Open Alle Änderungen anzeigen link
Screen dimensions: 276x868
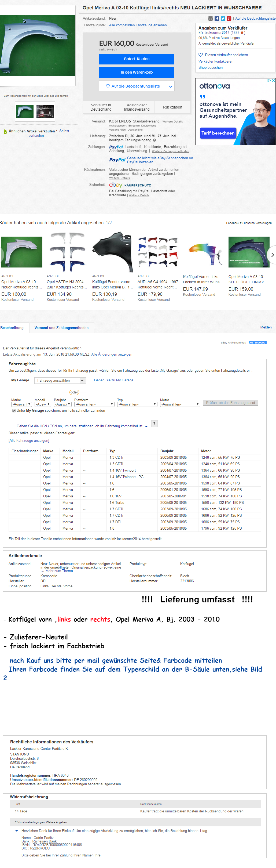pyautogui.click(x=112, y=355)
